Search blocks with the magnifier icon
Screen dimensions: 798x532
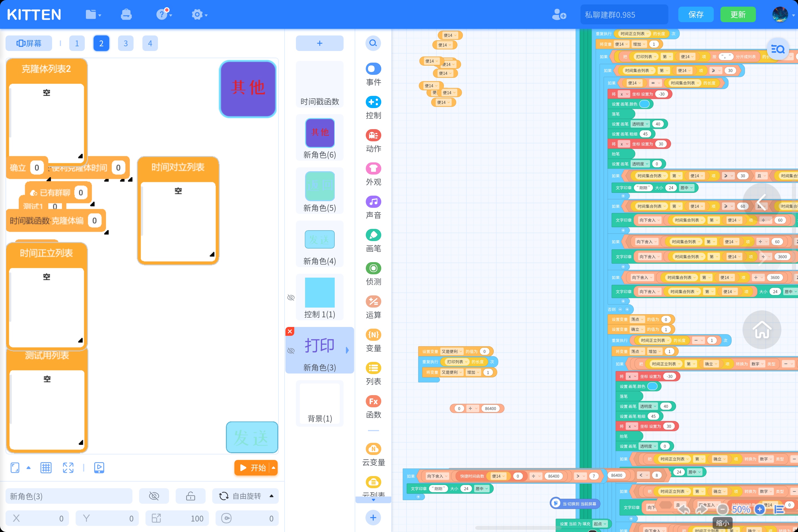[373, 43]
